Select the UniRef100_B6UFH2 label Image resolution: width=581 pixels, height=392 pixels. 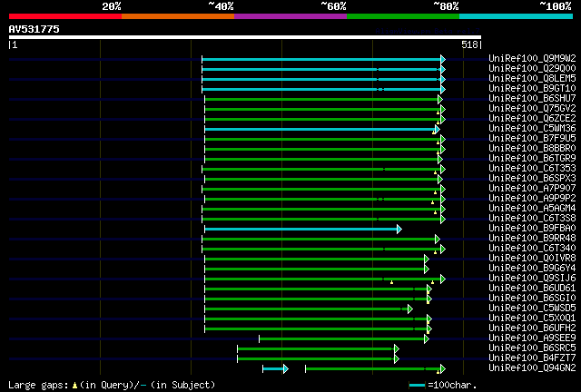coord(532,328)
